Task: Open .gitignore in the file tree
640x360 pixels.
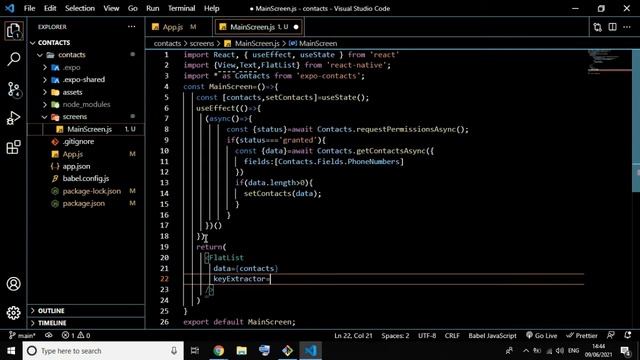Action: point(78,141)
